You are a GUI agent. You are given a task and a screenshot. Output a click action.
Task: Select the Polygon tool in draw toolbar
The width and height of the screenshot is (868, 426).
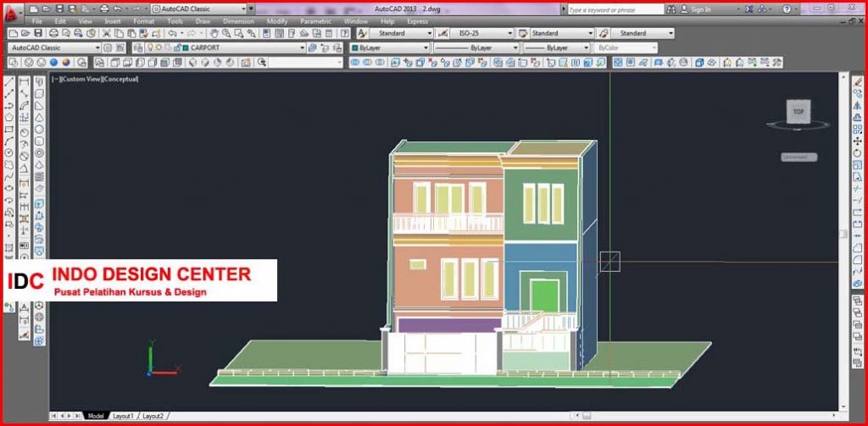pos(8,117)
